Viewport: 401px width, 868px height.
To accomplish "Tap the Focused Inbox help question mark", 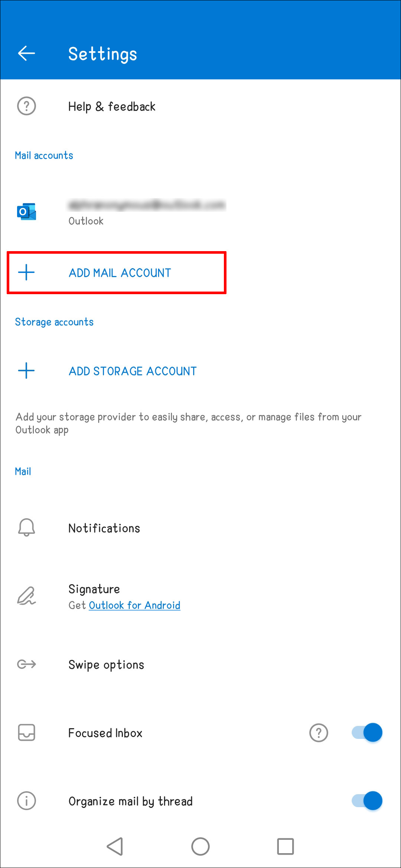I will click(319, 733).
